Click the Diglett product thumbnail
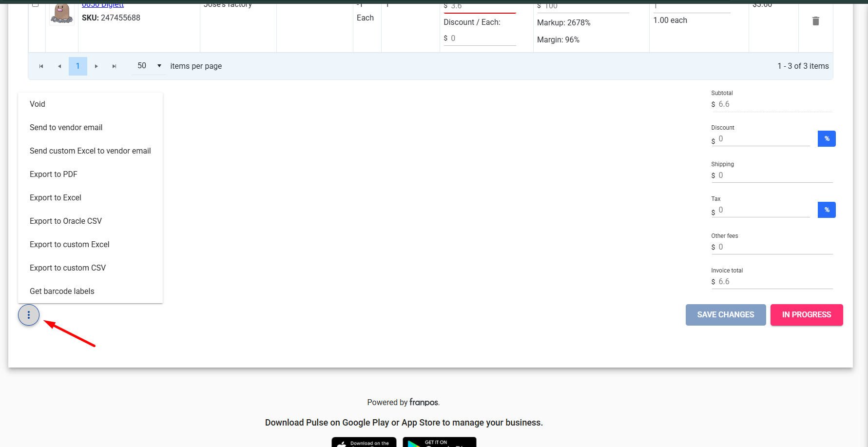 tap(62, 13)
